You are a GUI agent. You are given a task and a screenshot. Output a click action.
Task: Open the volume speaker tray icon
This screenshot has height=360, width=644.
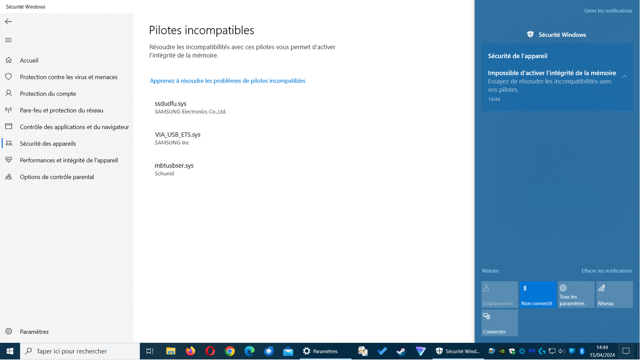click(562, 351)
